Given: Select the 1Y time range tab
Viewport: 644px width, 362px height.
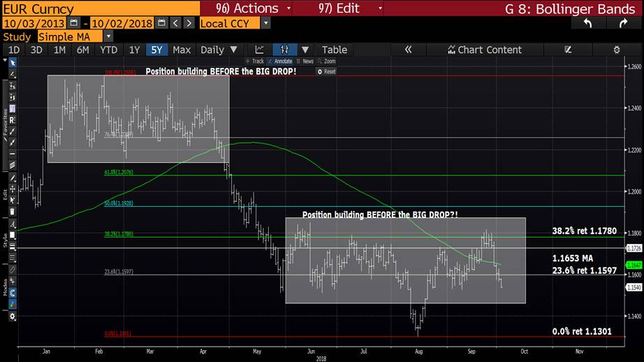Looking at the screenshot, I should coord(133,50).
